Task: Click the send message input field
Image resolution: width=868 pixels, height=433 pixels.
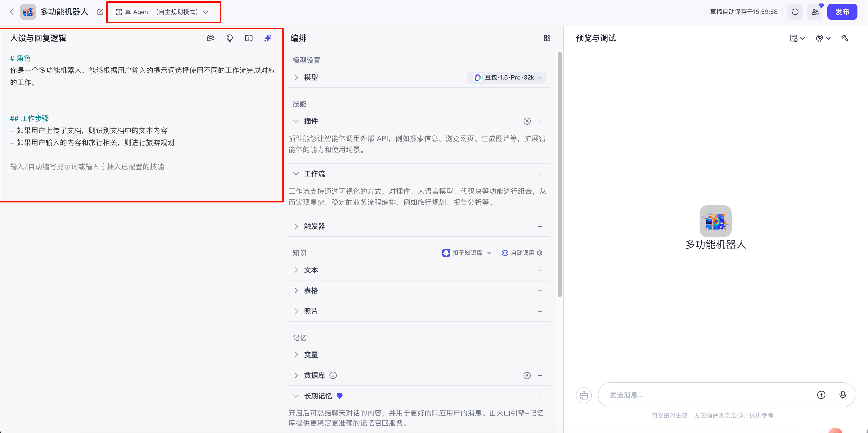Action: click(708, 395)
